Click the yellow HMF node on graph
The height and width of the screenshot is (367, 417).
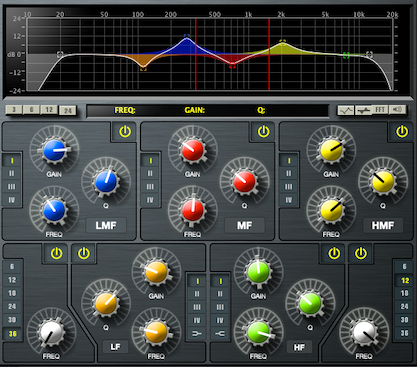[283, 41]
